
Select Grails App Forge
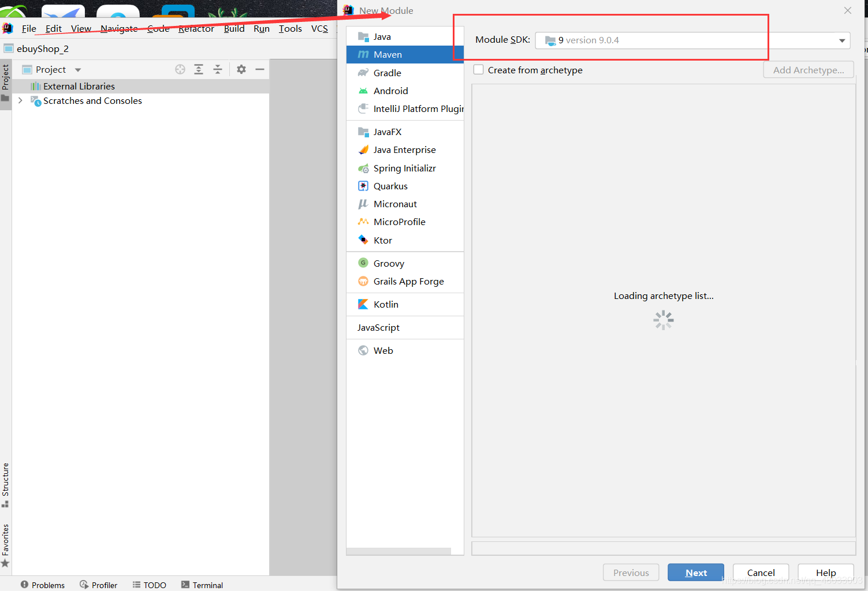(x=405, y=281)
